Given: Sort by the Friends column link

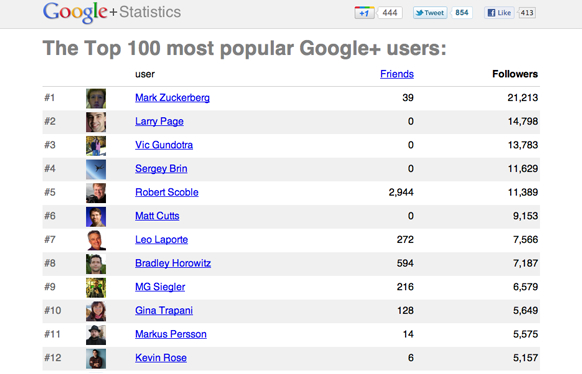Looking at the screenshot, I should point(397,74).
